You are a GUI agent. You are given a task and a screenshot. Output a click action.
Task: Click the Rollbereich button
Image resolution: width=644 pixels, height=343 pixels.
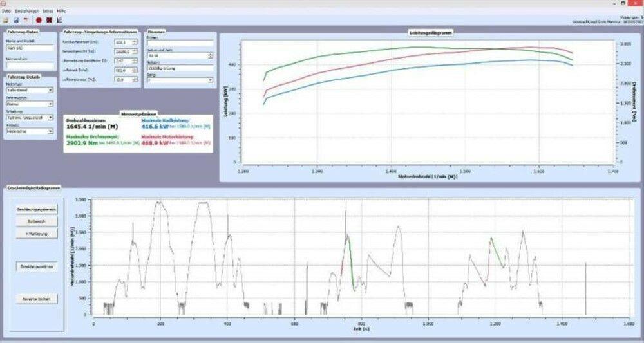pyautogui.click(x=37, y=221)
